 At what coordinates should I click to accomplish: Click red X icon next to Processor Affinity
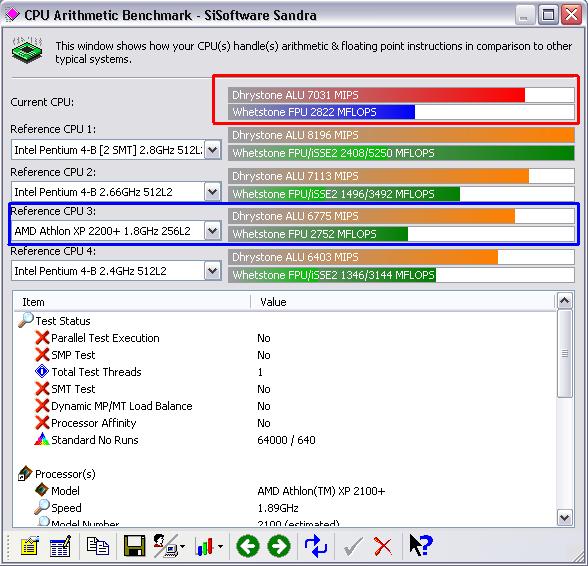(x=42, y=422)
